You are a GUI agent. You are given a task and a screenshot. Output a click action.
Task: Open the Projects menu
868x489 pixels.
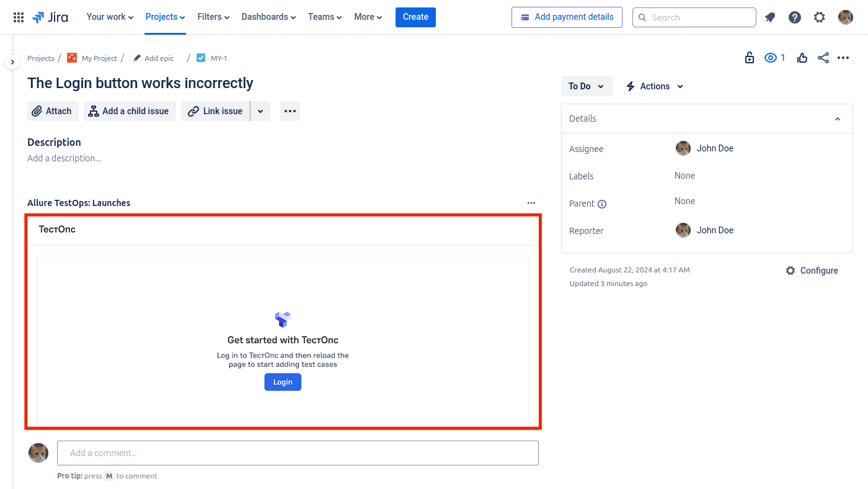point(165,17)
